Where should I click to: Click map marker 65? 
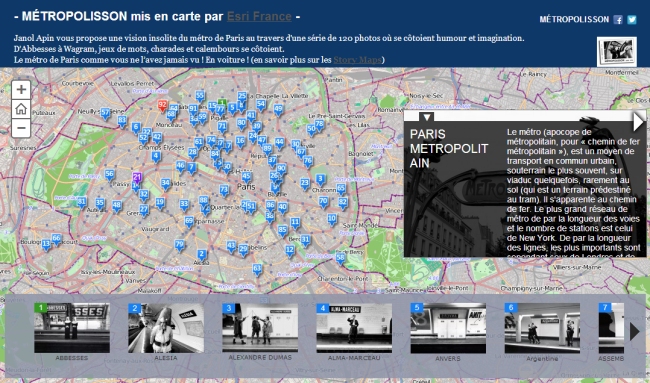(x=341, y=189)
